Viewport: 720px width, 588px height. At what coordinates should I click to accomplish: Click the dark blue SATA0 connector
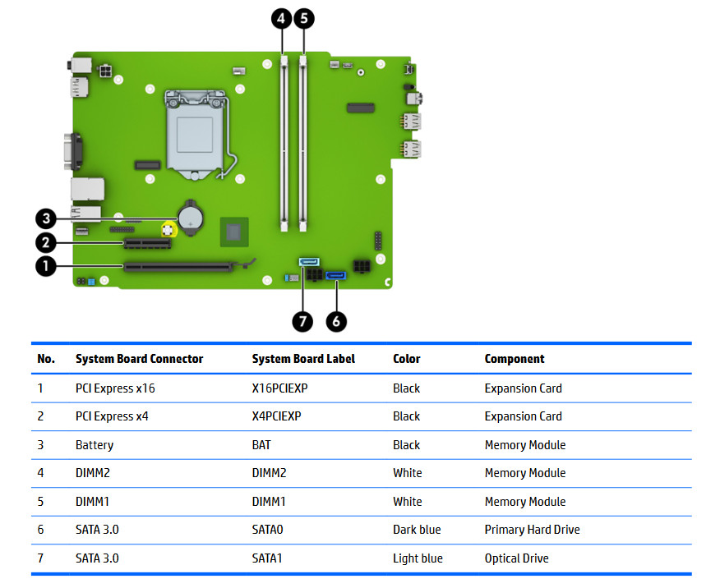pyautogui.click(x=335, y=275)
